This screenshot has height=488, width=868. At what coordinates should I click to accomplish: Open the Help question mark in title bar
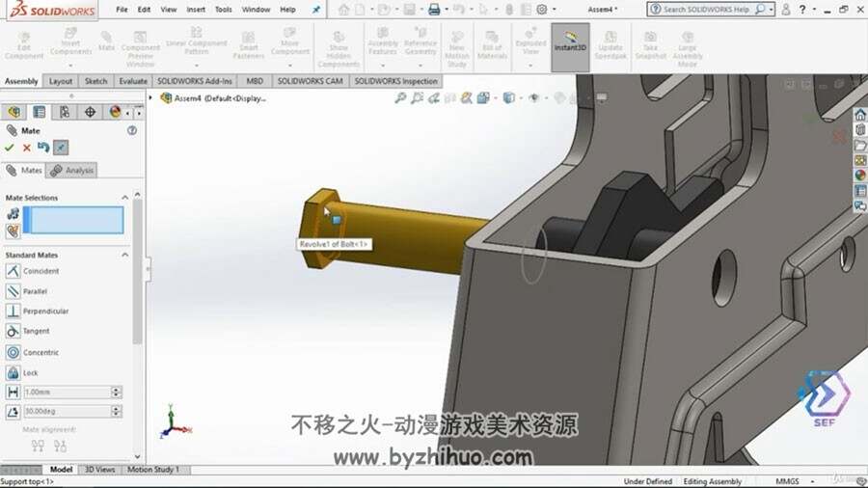pos(802,10)
